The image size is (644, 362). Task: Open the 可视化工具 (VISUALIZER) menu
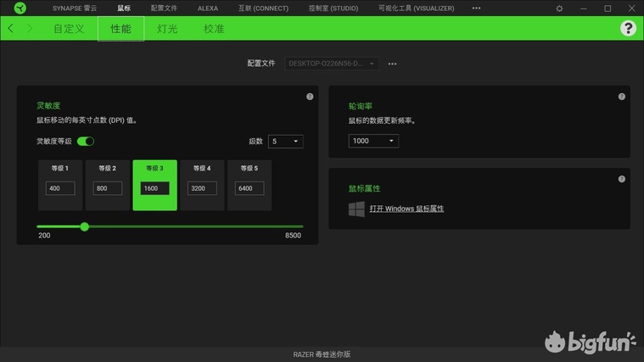pyautogui.click(x=416, y=8)
